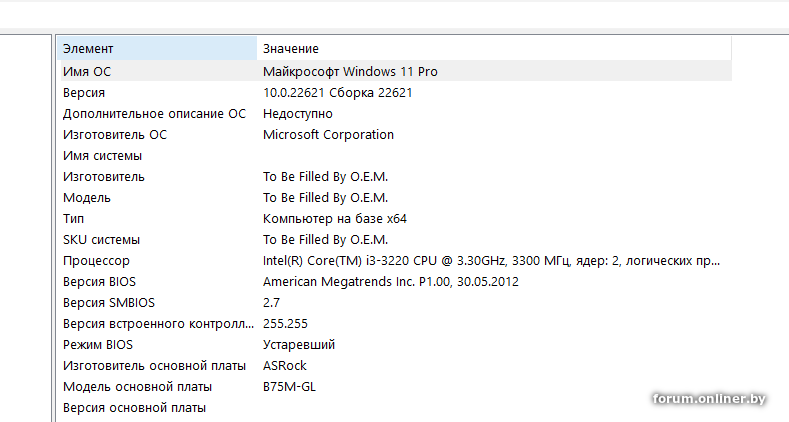789x422 pixels.
Task: Click the Значение column header
Action: coord(494,48)
